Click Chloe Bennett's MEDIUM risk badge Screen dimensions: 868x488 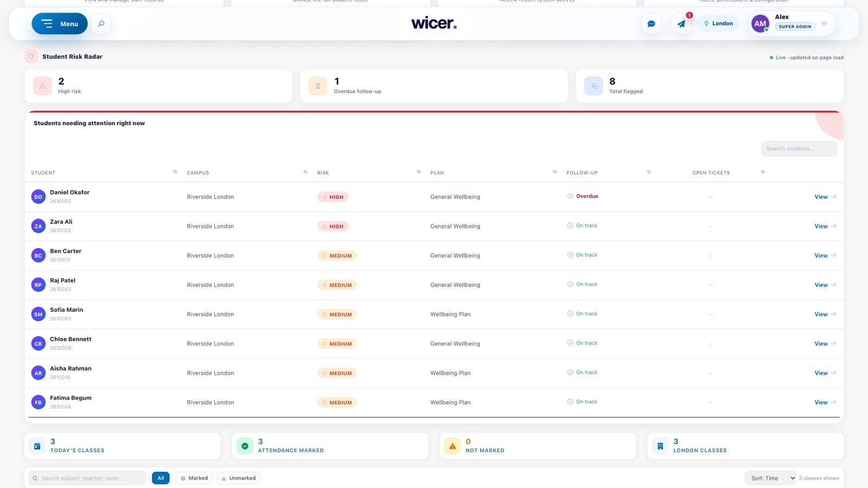pyautogui.click(x=337, y=344)
